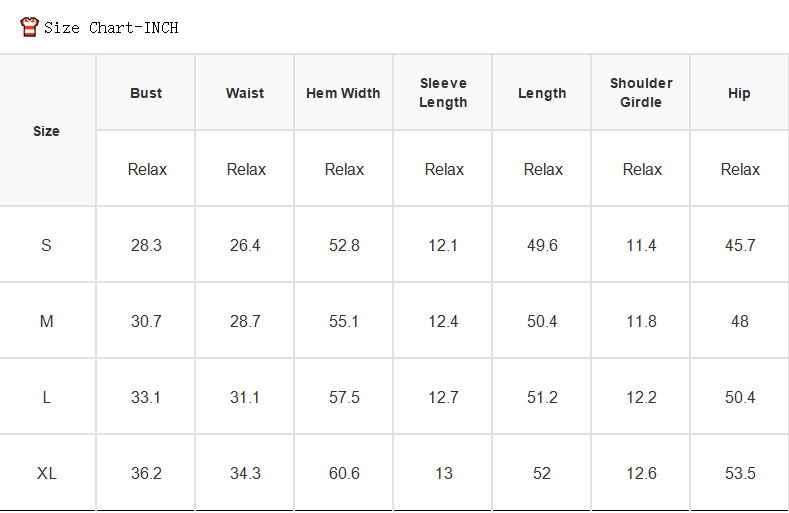Click the L size row label
The image size is (789, 513).
46,397
